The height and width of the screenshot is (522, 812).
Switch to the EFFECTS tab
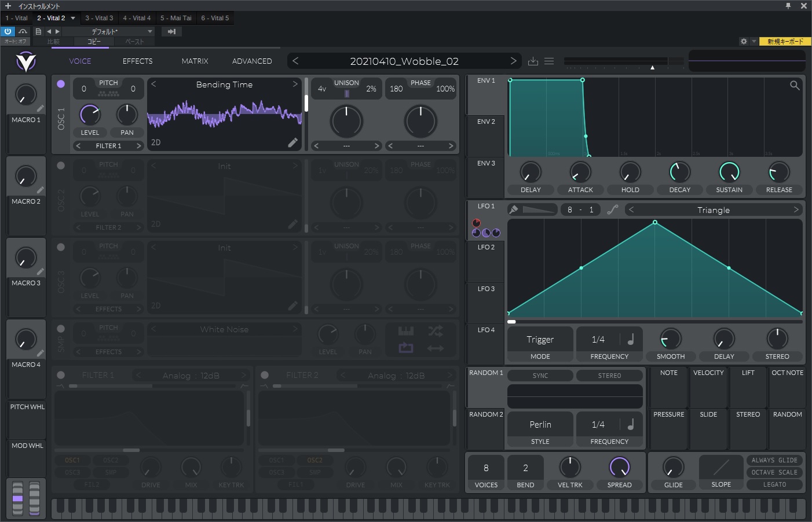pyautogui.click(x=137, y=61)
